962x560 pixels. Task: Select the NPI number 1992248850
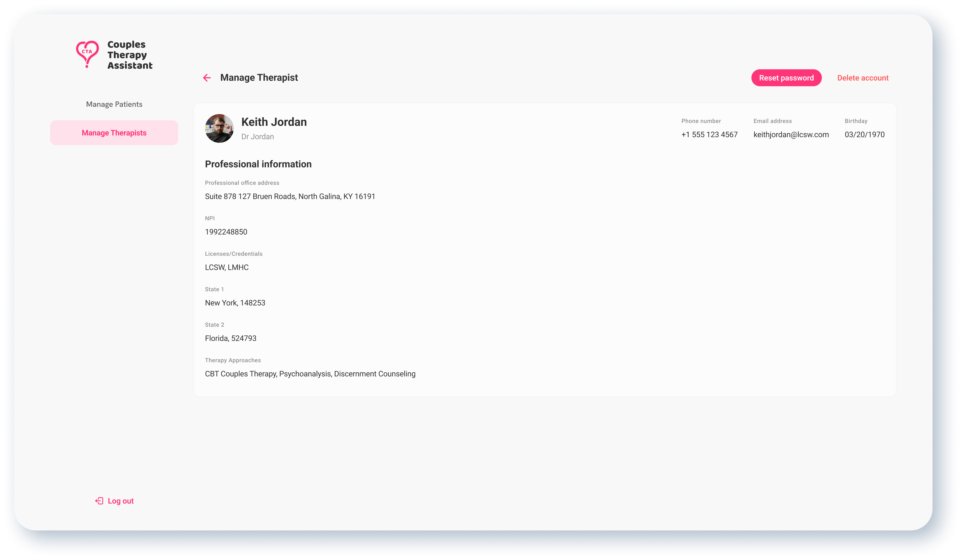pos(226,232)
